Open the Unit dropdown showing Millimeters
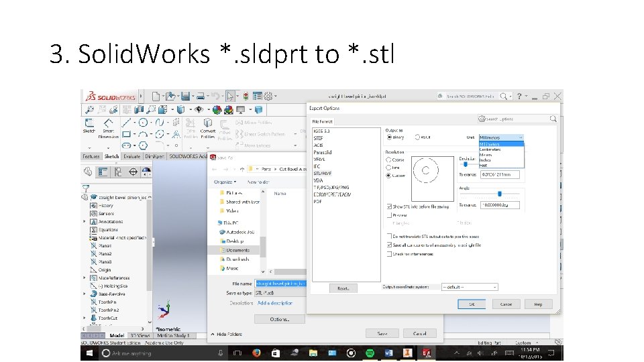The height and width of the screenshot is (362, 644). 501,137
